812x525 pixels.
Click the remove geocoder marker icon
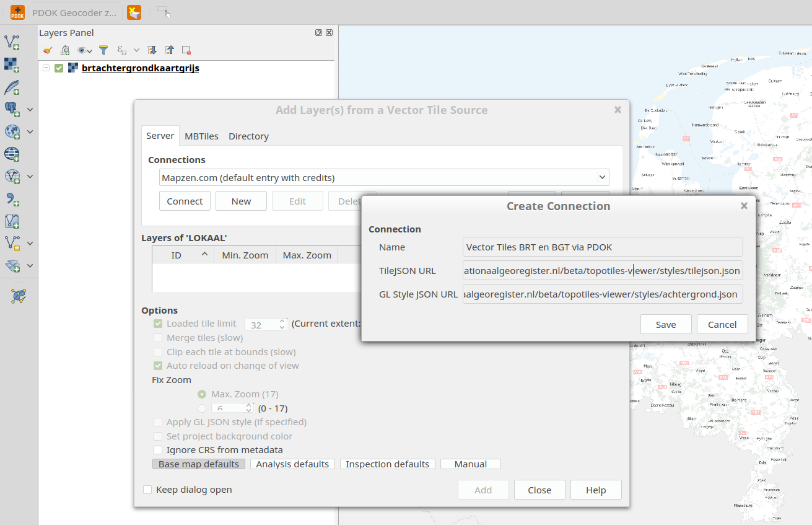pos(134,12)
